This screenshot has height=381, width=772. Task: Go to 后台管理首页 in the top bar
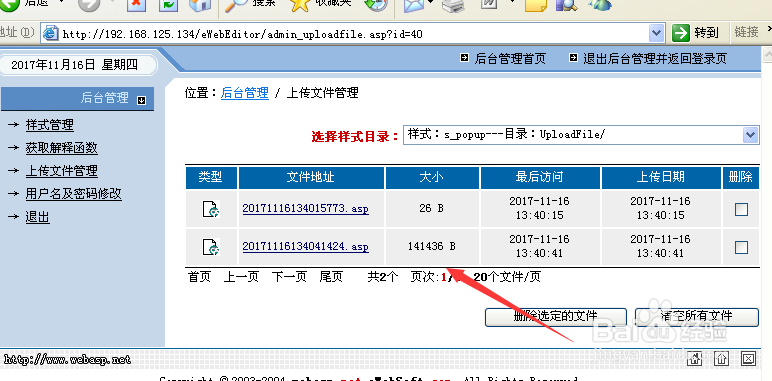[x=510, y=59]
